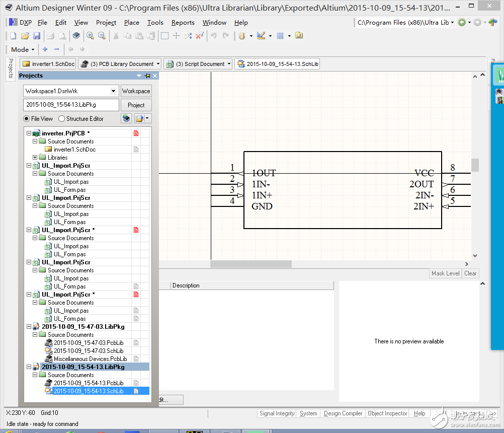
Task: Click the editor's scroll-right arrow
Action: coord(467,264)
